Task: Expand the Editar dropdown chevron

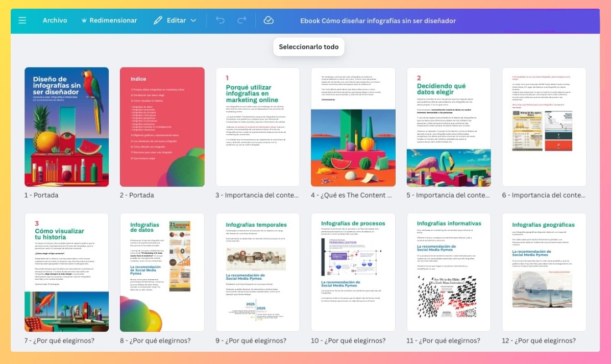Action: coord(193,20)
